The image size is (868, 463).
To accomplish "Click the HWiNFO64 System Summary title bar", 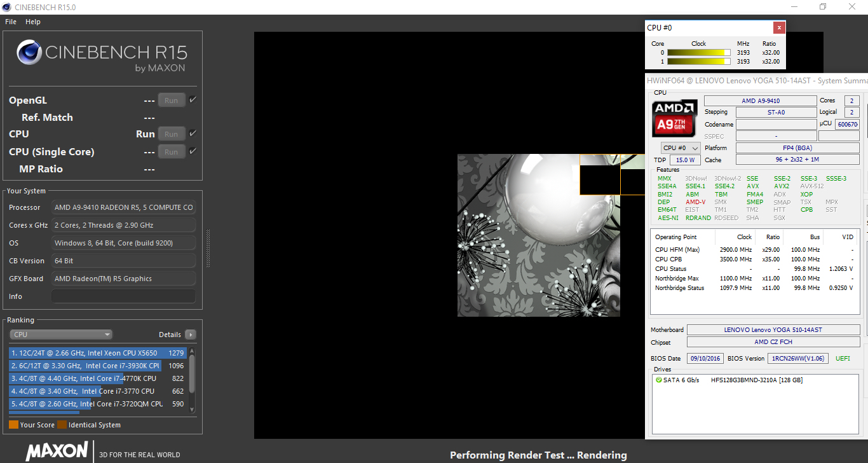I will click(x=756, y=81).
